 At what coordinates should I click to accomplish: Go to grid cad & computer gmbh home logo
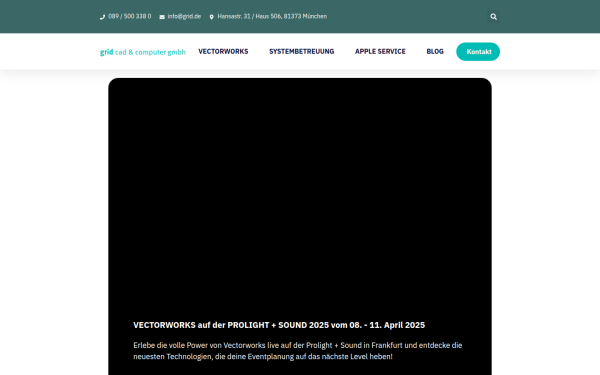pyautogui.click(x=143, y=52)
